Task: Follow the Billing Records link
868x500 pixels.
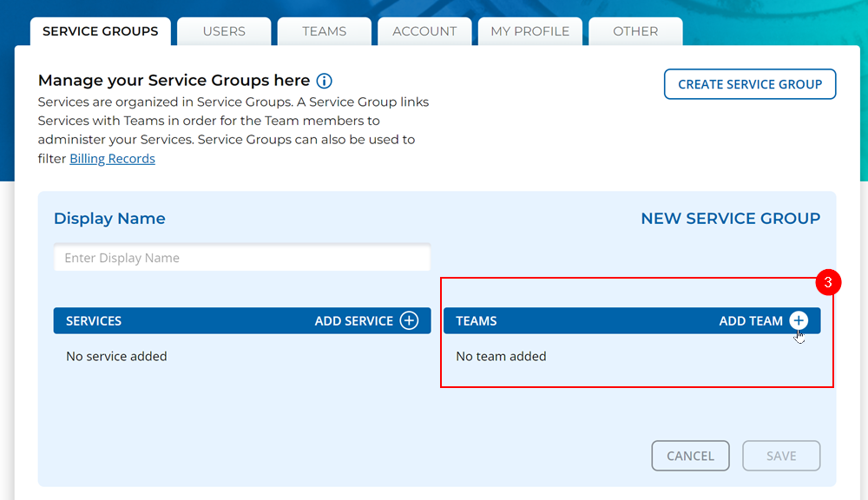Action: 112,159
